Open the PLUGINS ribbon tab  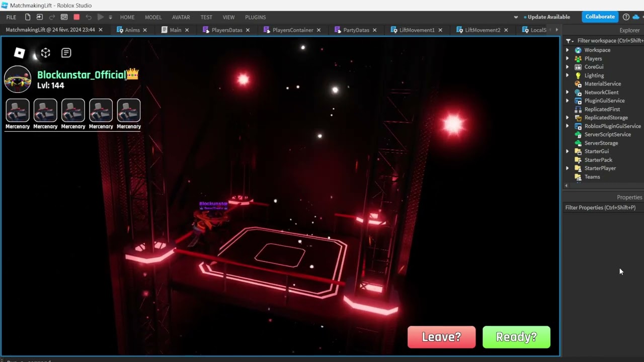(255, 17)
